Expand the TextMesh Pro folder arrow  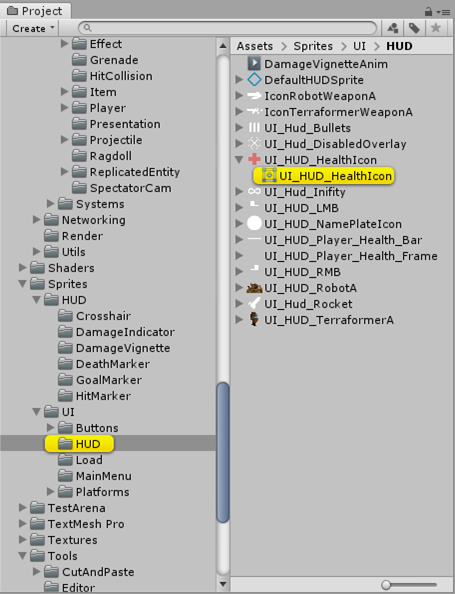pyautogui.click(x=23, y=524)
